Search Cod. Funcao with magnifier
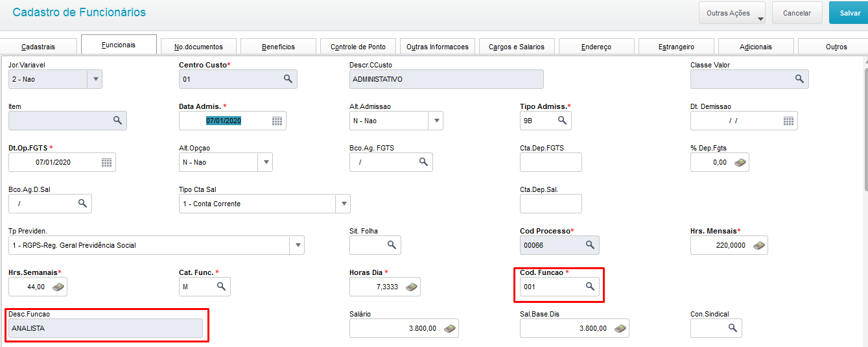 click(x=590, y=287)
